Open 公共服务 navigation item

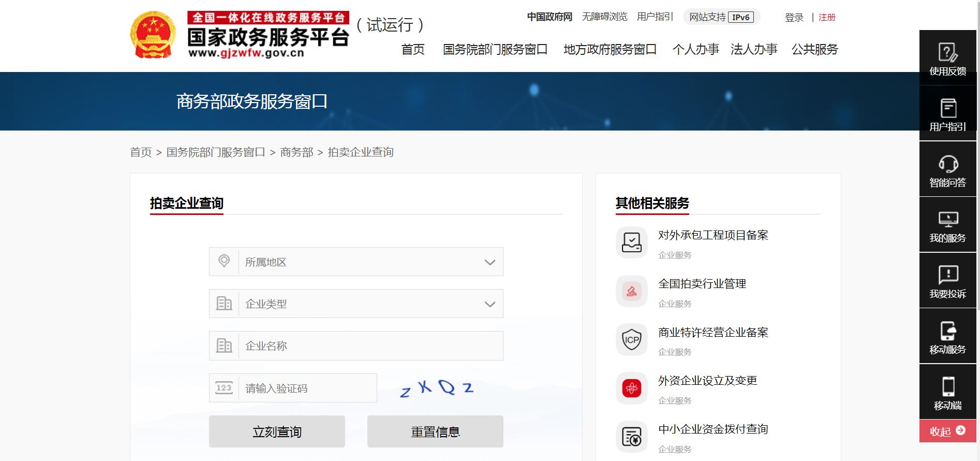pyautogui.click(x=815, y=49)
